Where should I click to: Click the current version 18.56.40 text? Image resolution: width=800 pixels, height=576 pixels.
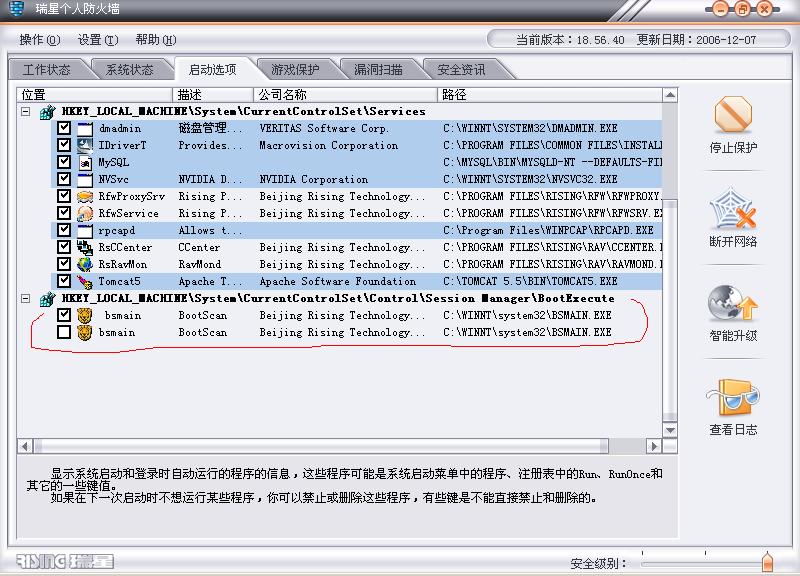coord(570,40)
